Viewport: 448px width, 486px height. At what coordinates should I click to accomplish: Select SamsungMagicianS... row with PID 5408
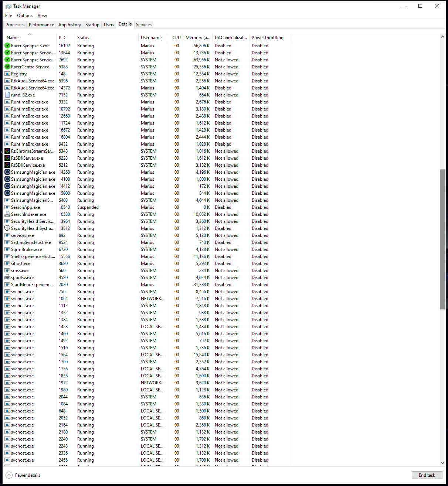pyautogui.click(x=146, y=200)
